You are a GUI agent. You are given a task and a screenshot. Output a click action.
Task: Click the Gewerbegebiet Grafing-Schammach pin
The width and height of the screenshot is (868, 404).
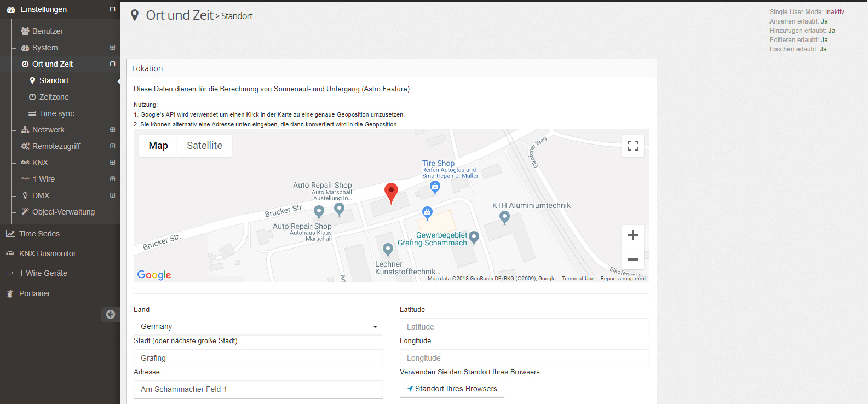(474, 238)
